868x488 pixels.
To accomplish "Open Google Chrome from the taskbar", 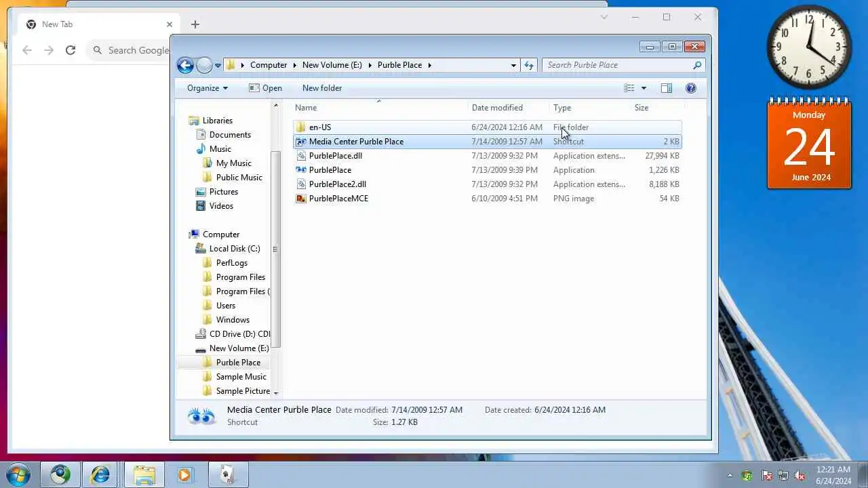I will point(60,474).
